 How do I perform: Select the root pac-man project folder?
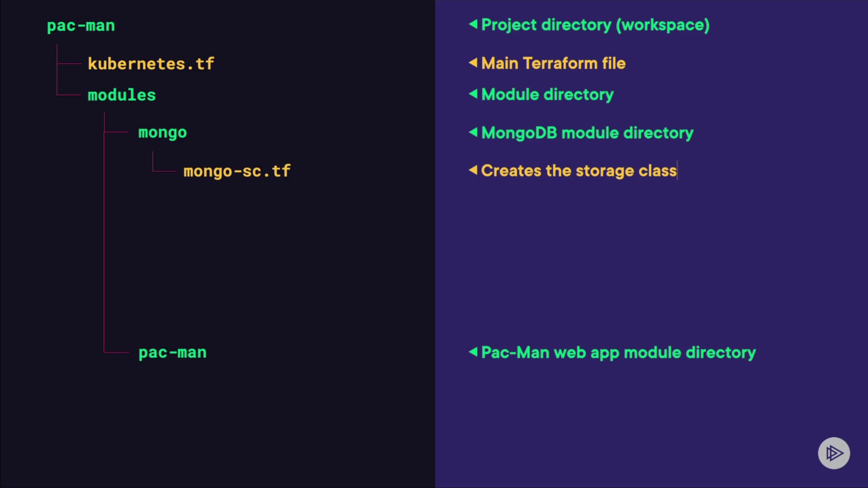coord(81,26)
